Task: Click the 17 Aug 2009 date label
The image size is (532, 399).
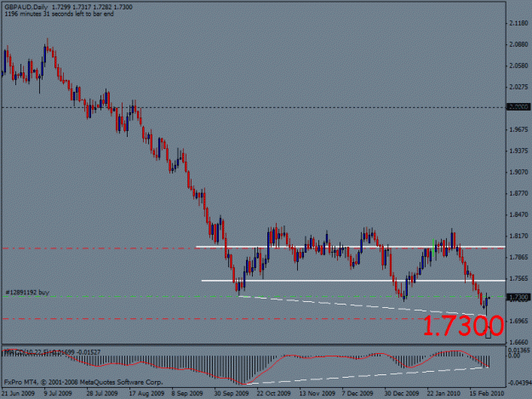Action: coord(146,393)
